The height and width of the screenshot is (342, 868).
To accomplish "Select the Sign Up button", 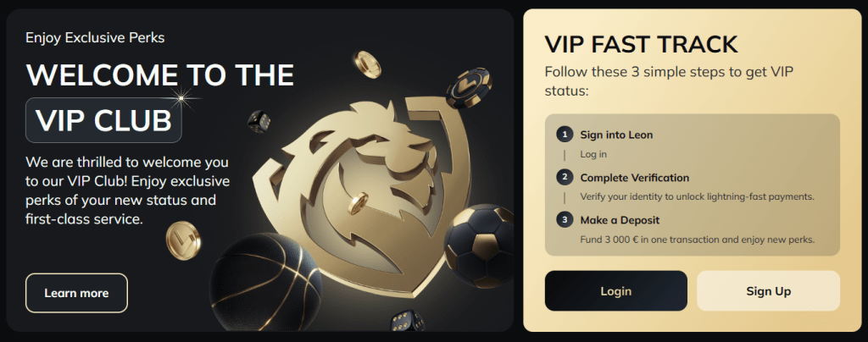I will point(768,290).
